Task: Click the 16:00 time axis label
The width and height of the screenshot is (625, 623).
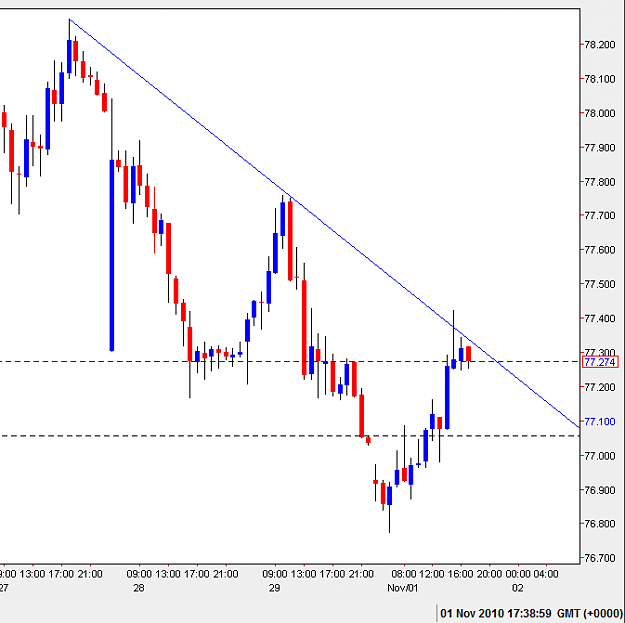Action: coord(461,574)
